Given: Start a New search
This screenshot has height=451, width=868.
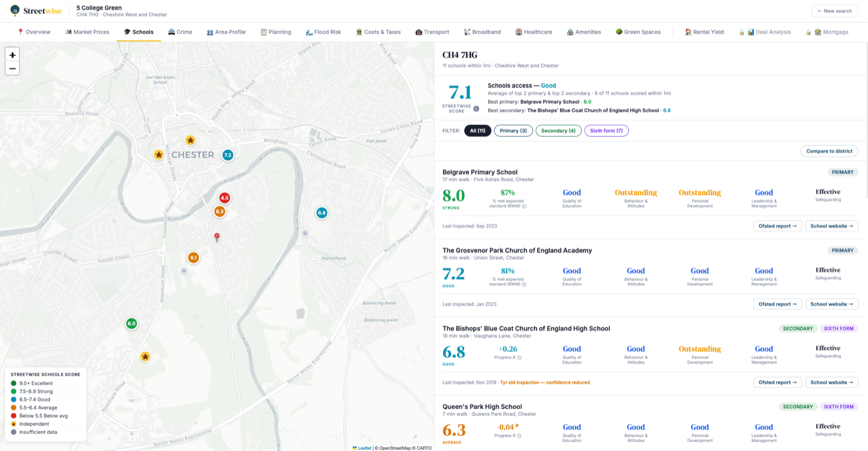Looking at the screenshot, I should [x=835, y=11].
